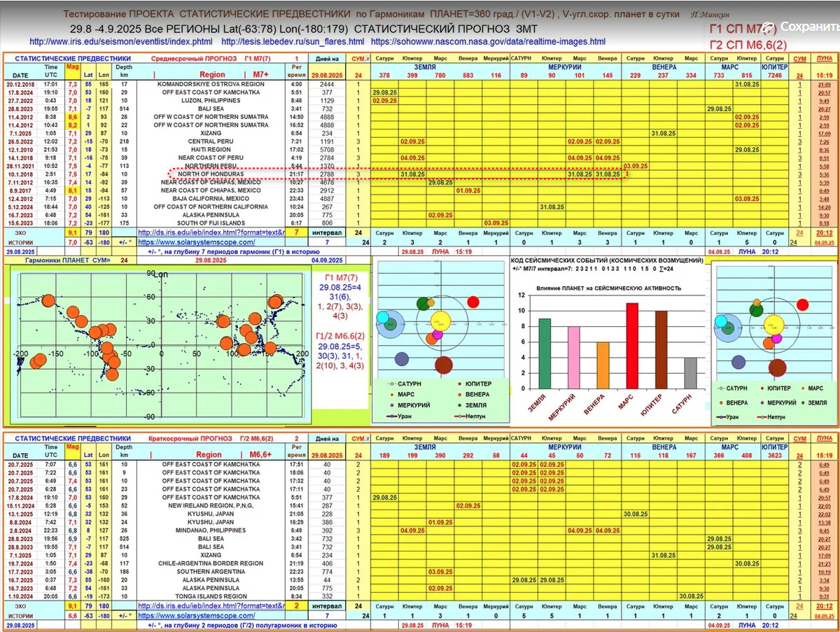Select the dark blue planet circle in left diagram

click(401, 358)
